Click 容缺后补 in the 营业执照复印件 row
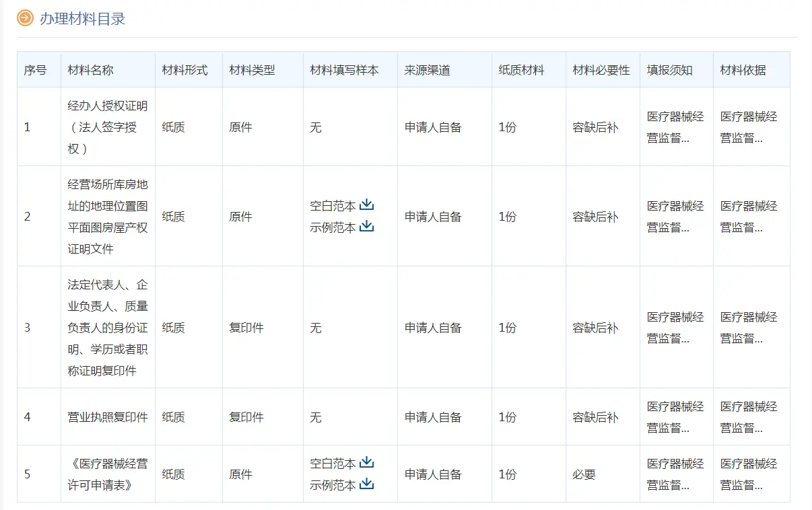Screen dimensions: 812x510 [x=595, y=417]
